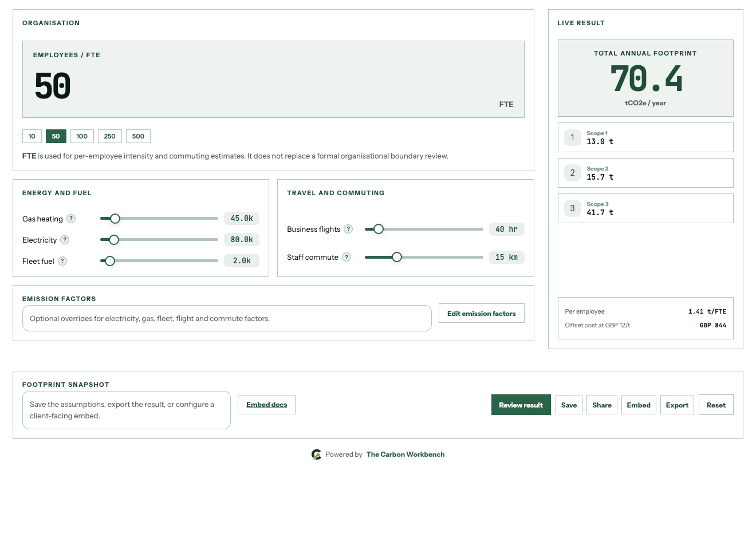Open the Electricity help icon
This screenshot has width=756, height=538.
tap(65, 240)
